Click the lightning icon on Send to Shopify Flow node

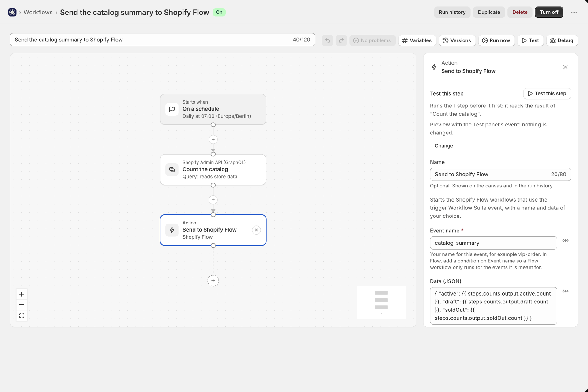click(172, 230)
